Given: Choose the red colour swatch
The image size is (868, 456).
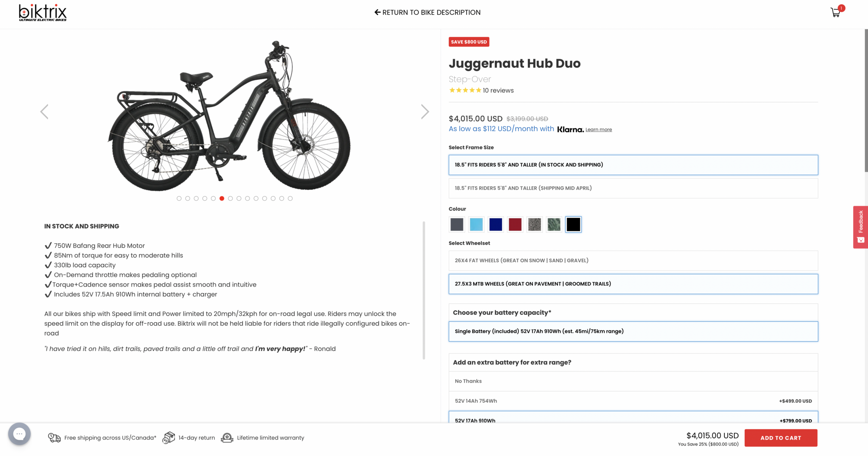Looking at the screenshot, I should click(x=515, y=225).
